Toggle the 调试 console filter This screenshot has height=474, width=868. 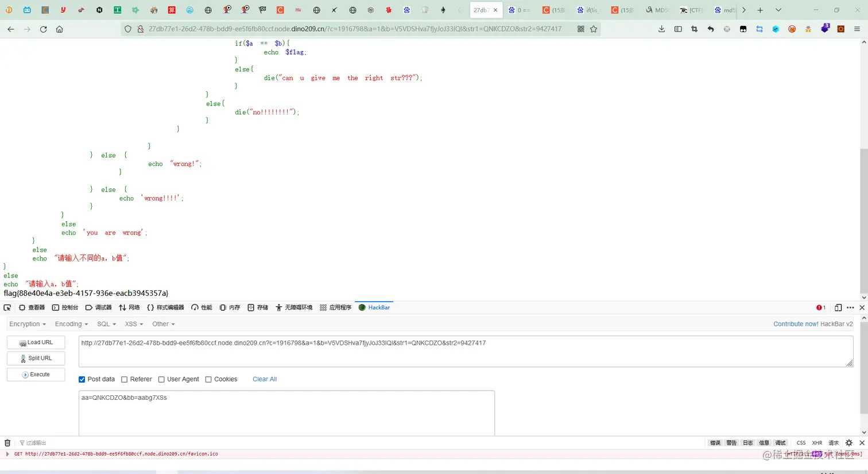pos(781,442)
